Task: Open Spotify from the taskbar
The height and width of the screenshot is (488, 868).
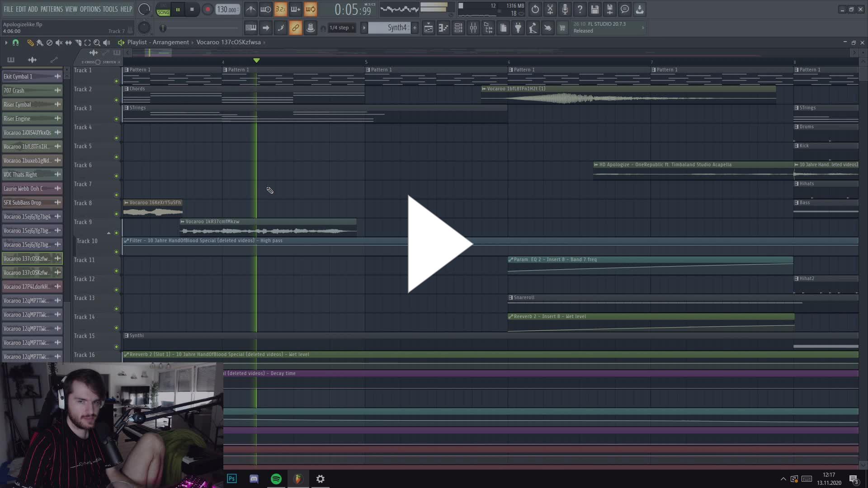Action: click(276, 479)
